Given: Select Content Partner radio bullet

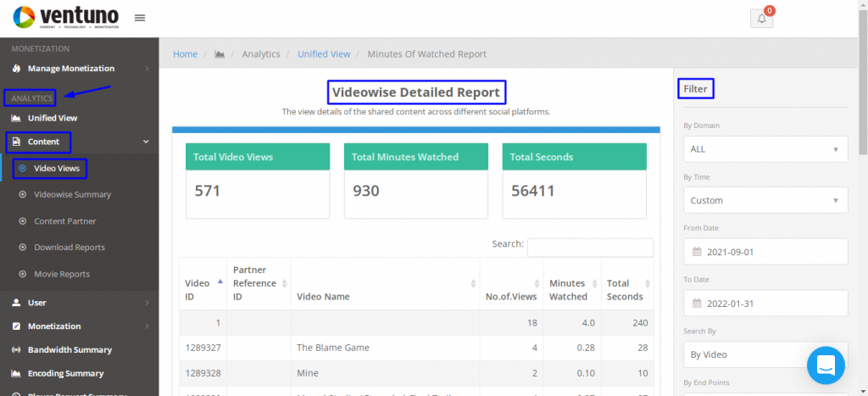Looking at the screenshot, I should click(x=23, y=221).
